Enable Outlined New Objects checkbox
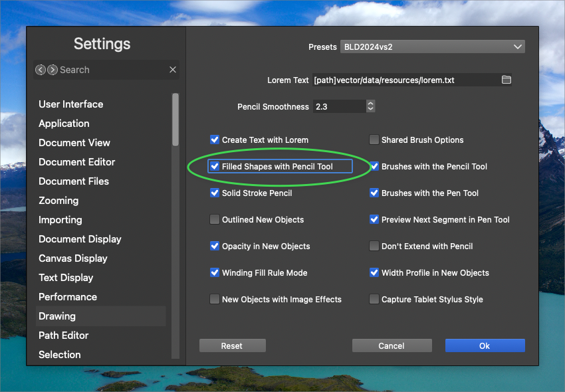 (x=215, y=220)
